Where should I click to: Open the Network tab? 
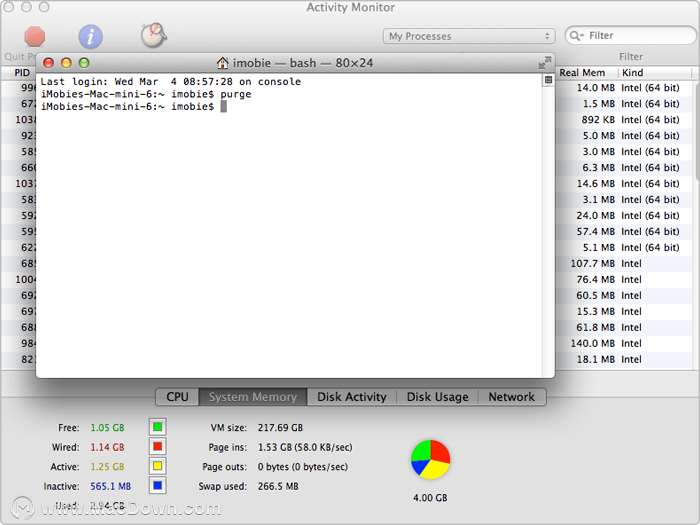512,397
